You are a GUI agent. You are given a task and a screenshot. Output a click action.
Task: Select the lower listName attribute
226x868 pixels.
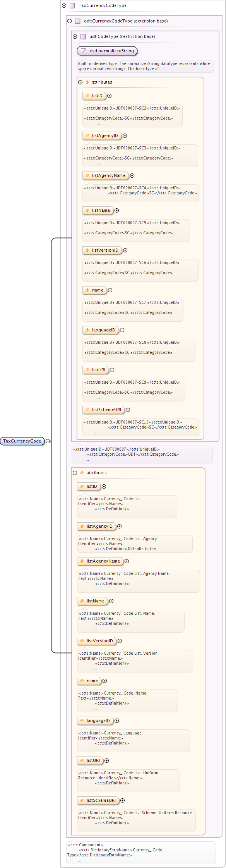[92, 601]
